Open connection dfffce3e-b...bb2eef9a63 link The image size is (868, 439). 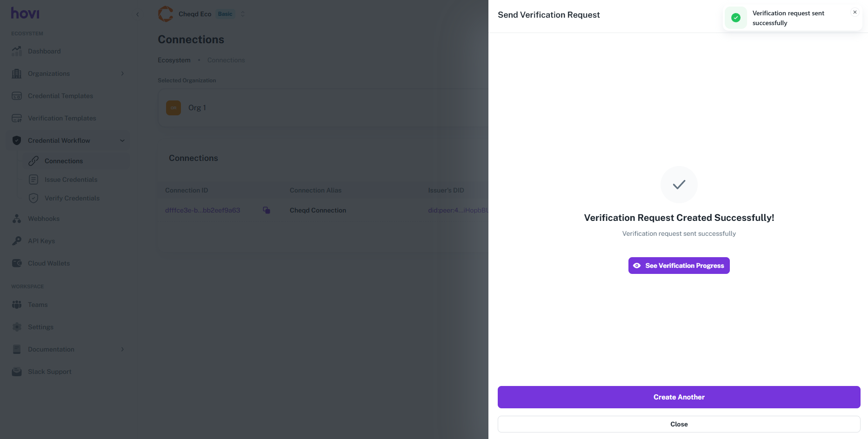coord(202,210)
